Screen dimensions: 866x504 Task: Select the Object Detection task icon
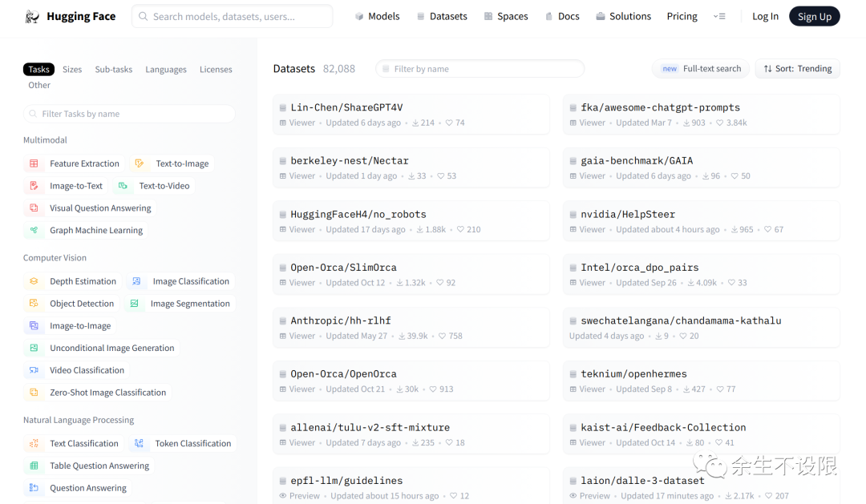[x=34, y=304]
